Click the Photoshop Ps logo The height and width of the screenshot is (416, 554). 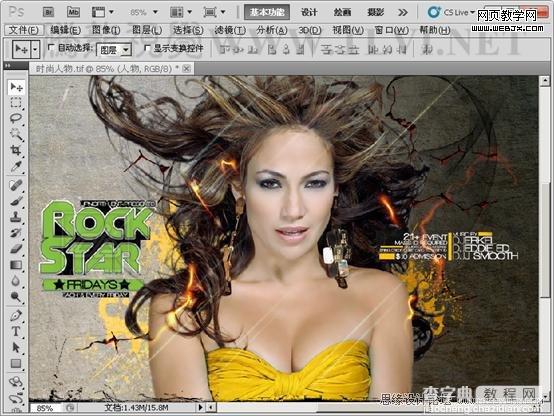point(16,12)
